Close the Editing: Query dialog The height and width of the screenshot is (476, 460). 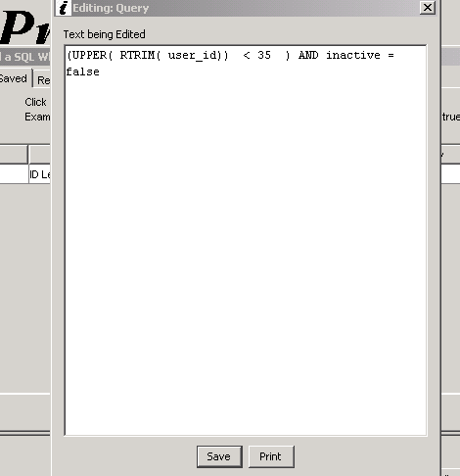point(428,7)
